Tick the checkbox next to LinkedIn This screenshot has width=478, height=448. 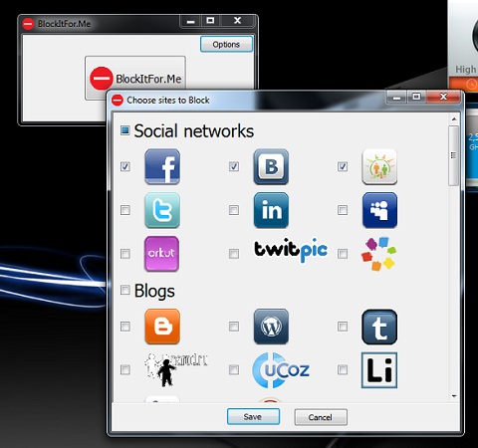[234, 210]
